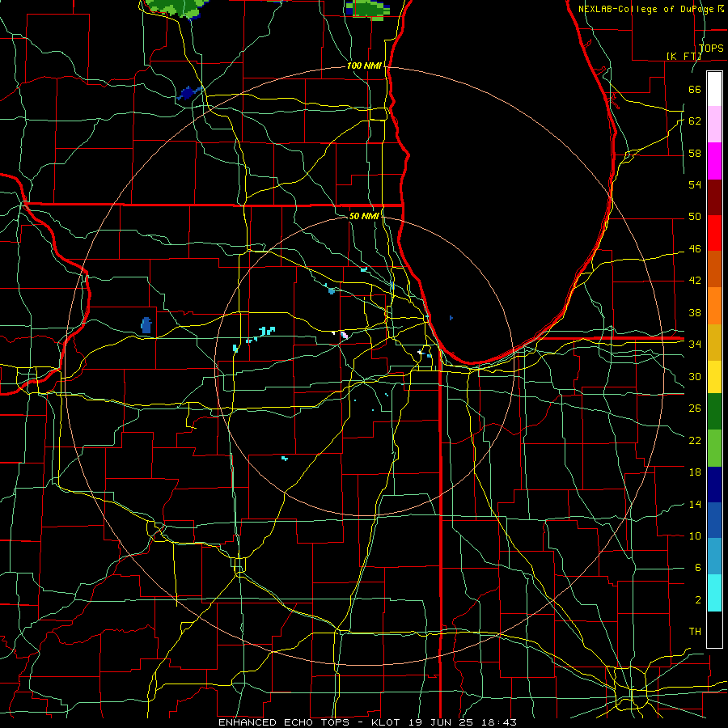Click the yellow legend color block
728x728 pixels.
714,376
